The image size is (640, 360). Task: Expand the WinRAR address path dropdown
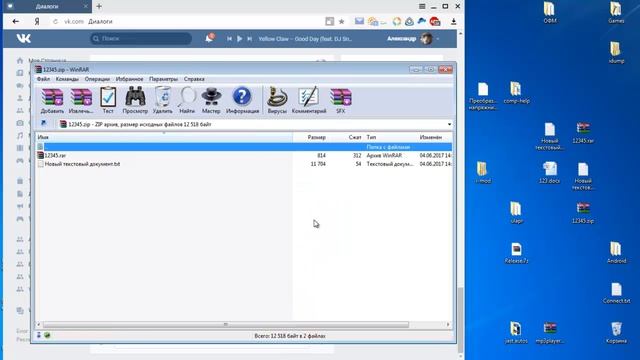(449, 124)
